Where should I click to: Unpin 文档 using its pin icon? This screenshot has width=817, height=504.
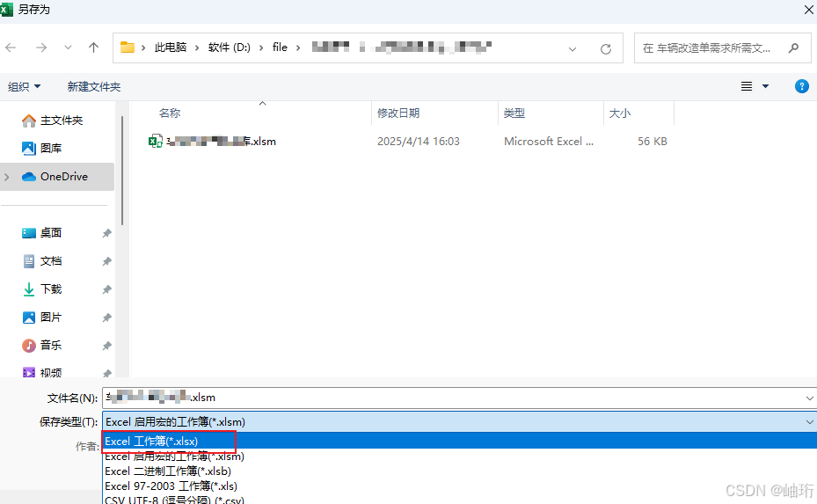click(106, 261)
